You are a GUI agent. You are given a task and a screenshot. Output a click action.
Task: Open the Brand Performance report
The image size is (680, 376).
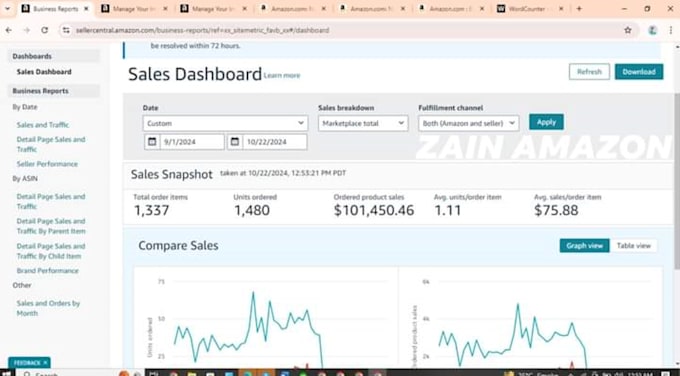(x=48, y=271)
